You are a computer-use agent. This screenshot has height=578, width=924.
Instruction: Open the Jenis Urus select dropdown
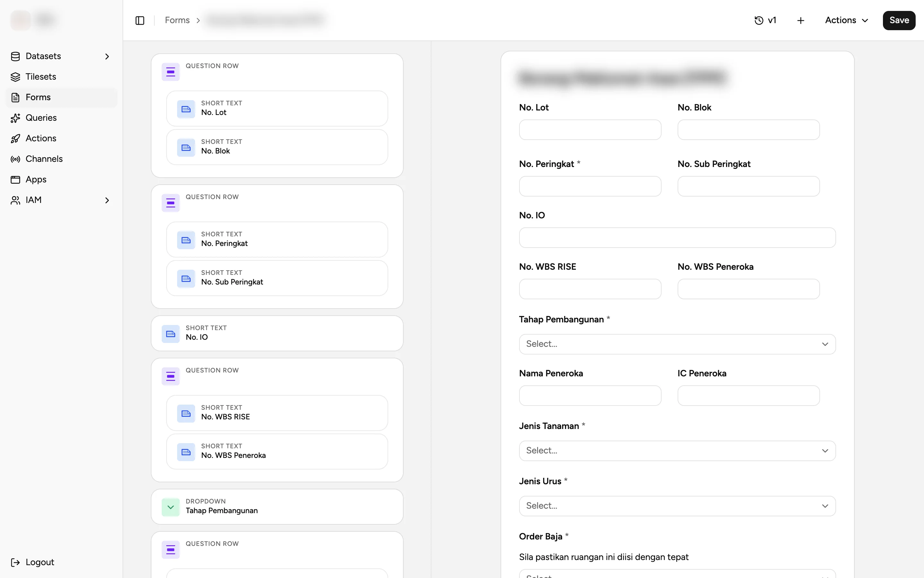pos(677,506)
